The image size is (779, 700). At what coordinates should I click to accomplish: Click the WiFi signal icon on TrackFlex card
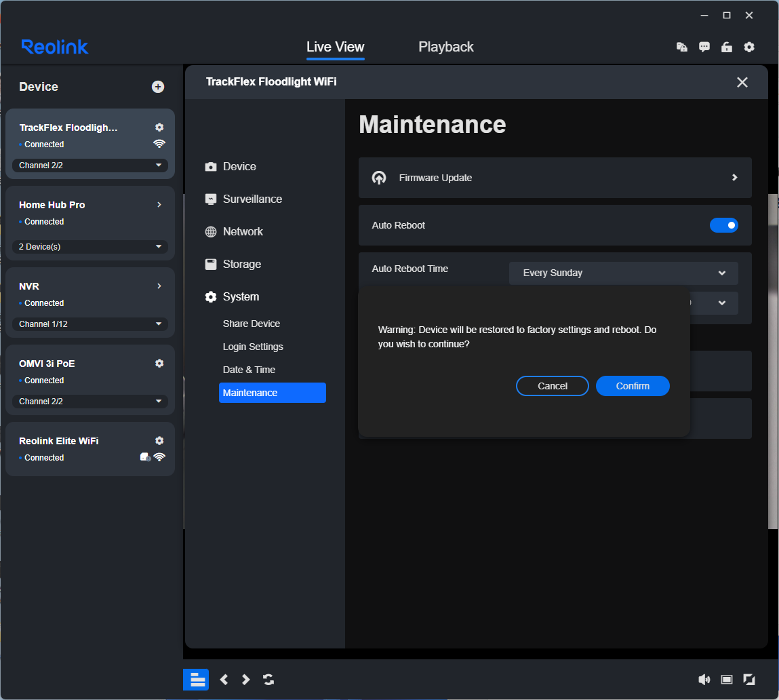click(x=159, y=144)
